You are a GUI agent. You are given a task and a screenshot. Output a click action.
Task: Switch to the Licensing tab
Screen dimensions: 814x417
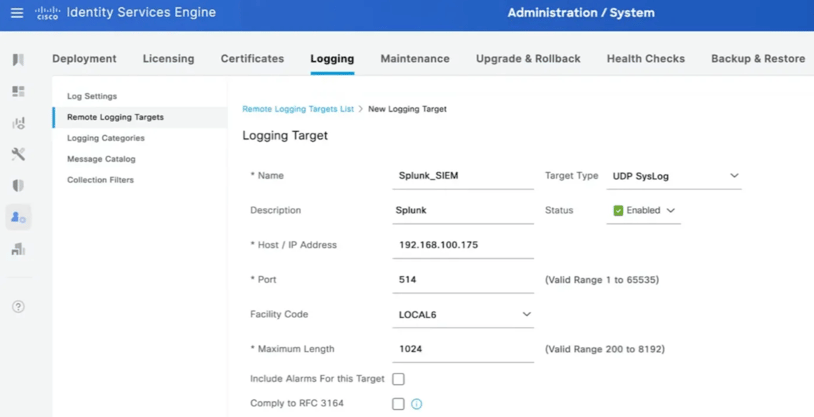(168, 59)
